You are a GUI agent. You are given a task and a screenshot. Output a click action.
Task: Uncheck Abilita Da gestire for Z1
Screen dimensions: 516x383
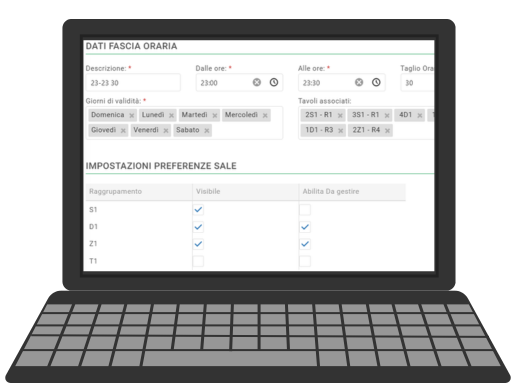305,244
